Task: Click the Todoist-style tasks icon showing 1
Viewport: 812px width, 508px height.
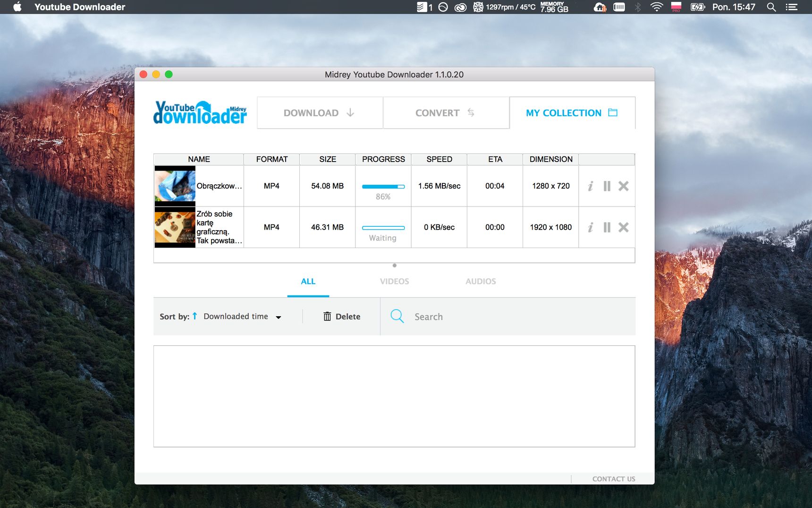Action: coord(425,7)
